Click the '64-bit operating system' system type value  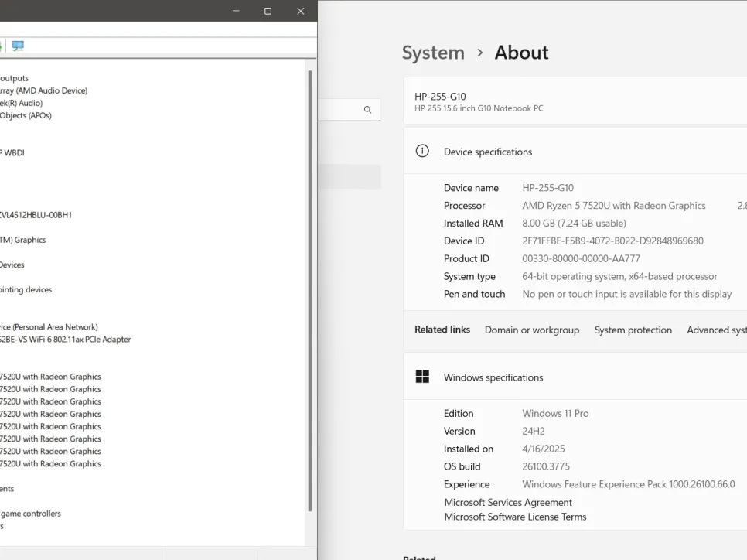(x=620, y=276)
